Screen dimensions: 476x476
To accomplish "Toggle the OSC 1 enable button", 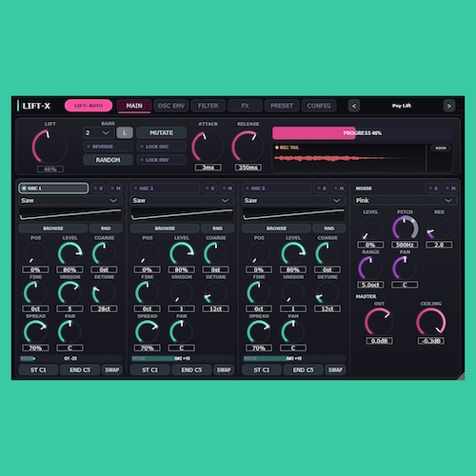I will (x=53, y=188).
